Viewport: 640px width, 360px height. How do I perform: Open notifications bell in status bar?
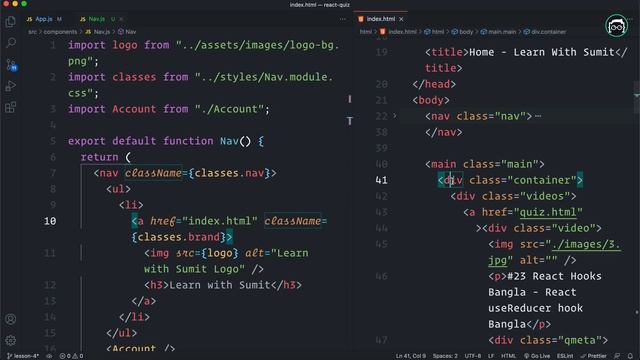click(x=630, y=356)
